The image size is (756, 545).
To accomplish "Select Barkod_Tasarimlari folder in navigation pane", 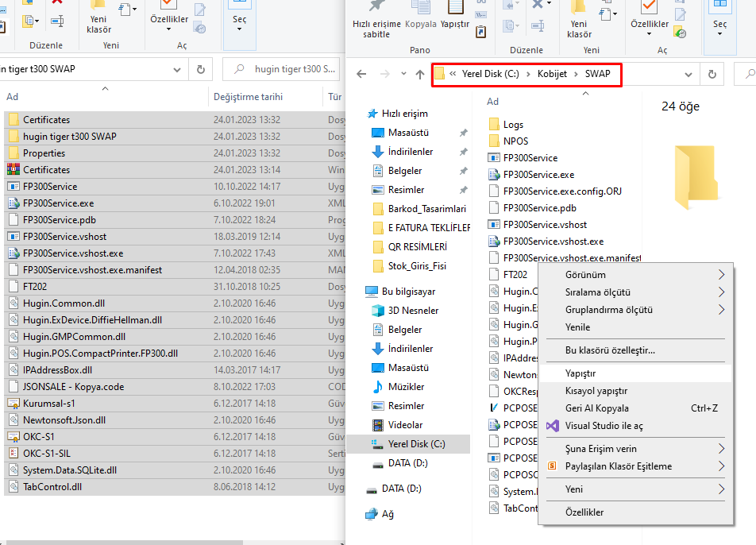I will [426, 209].
